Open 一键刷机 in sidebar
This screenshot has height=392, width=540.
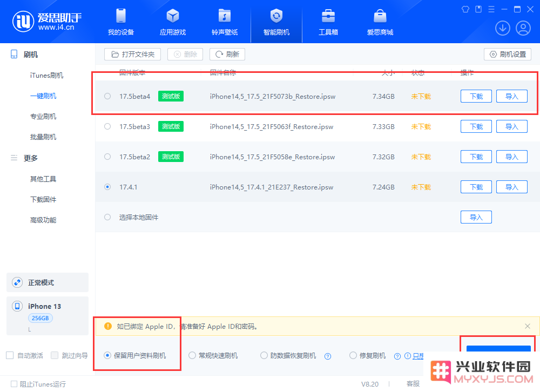point(43,96)
